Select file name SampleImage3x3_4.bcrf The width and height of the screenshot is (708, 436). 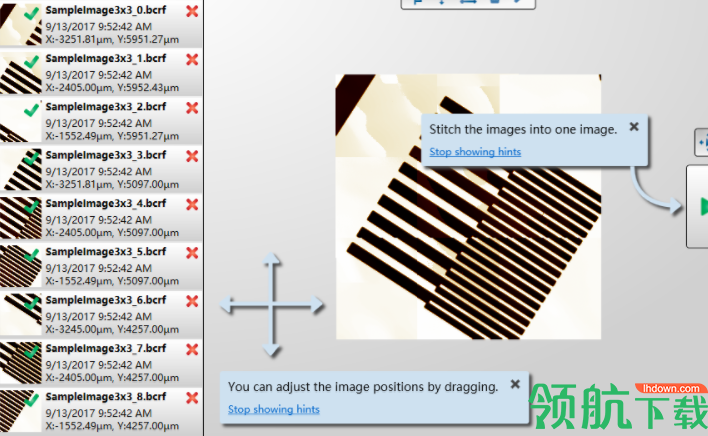pos(106,203)
